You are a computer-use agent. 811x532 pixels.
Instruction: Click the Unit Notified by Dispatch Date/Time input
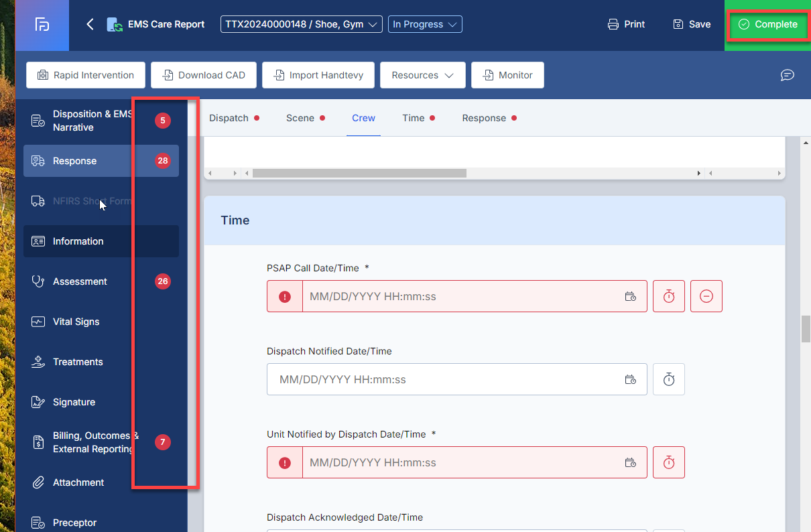pos(457,462)
